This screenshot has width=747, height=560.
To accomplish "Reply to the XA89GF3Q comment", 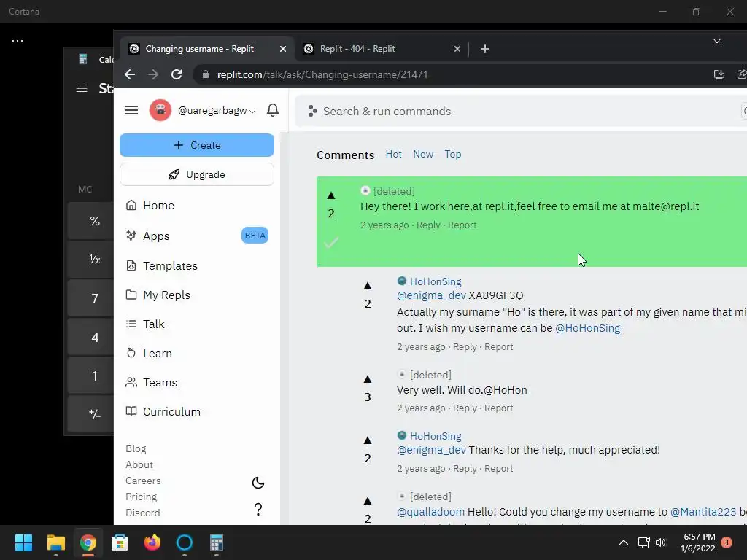I will tap(465, 346).
